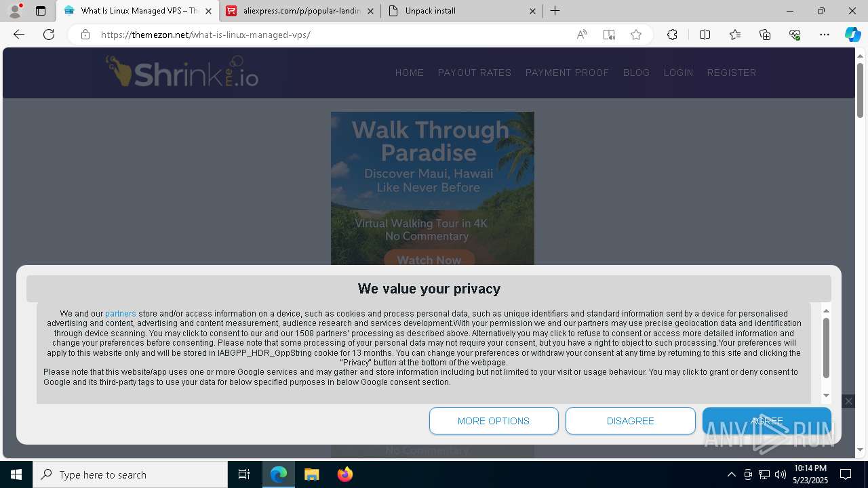Open Firefox taskbar icon
This screenshot has height=488, width=868.
(344, 474)
